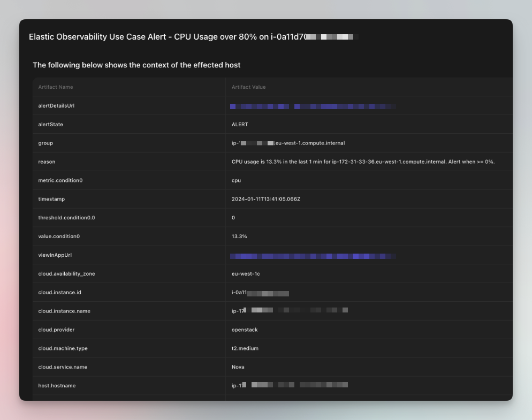532x420 pixels.
Task: Select the timestamp label cell
Action: (x=51, y=199)
